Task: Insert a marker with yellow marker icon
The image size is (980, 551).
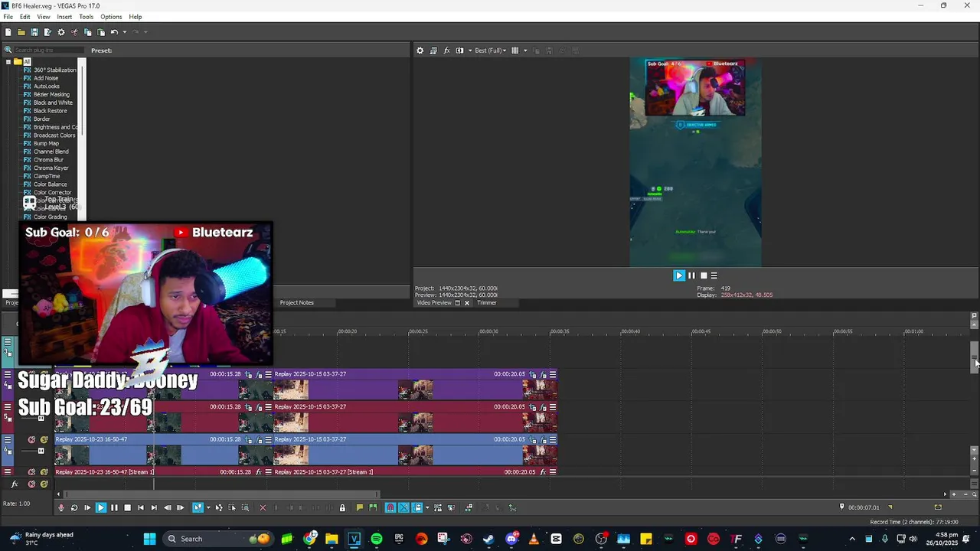Action: coord(360,507)
